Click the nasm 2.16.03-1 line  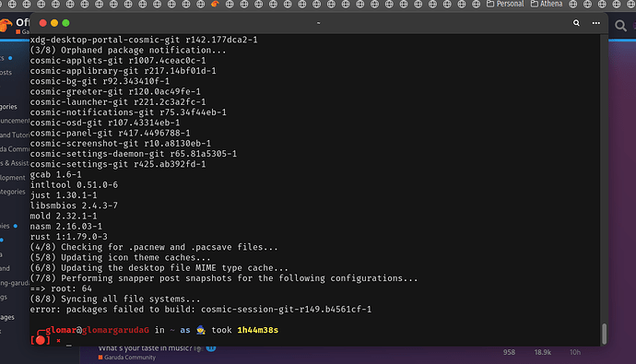point(66,226)
